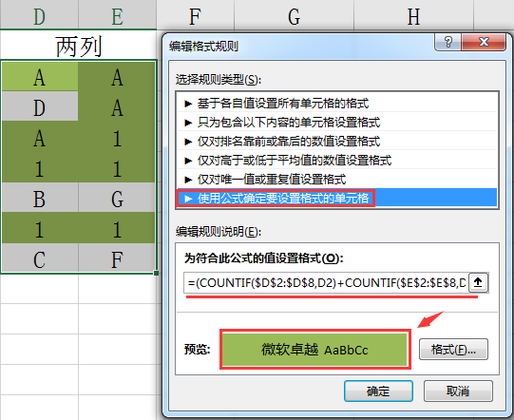Select column D header
This screenshot has height=420, width=514.
tap(39, 14)
